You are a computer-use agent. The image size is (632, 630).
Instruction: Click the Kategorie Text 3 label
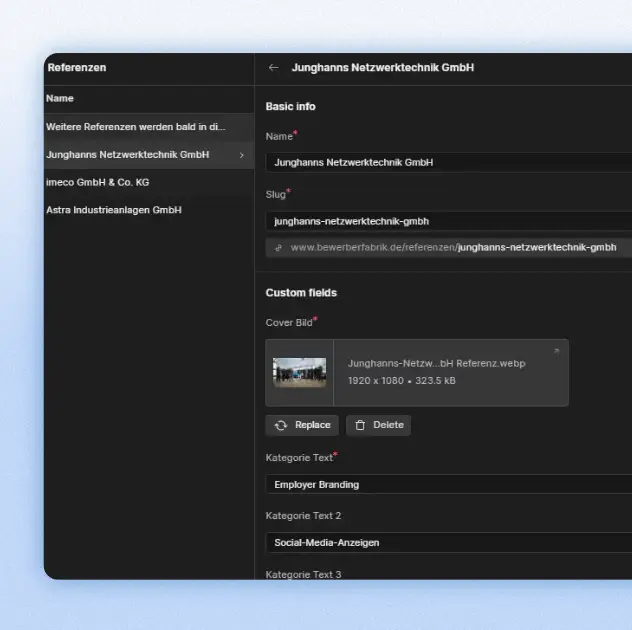304,574
